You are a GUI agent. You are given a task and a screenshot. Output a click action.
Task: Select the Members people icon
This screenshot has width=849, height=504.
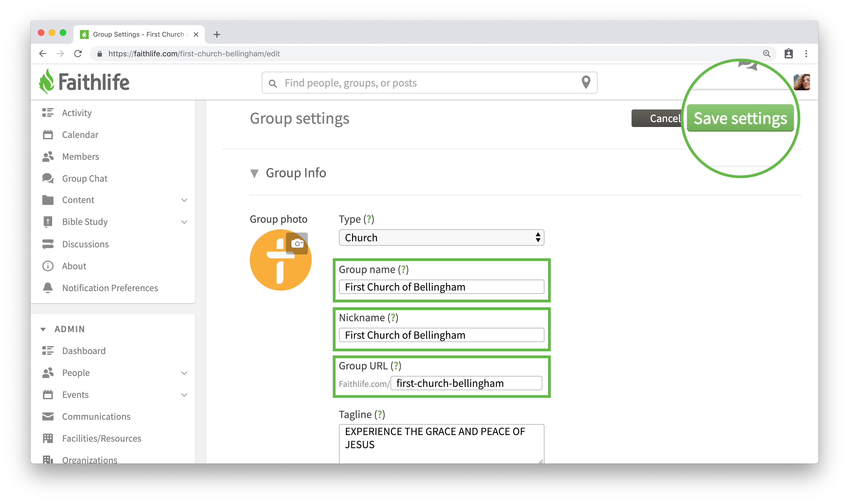(48, 157)
